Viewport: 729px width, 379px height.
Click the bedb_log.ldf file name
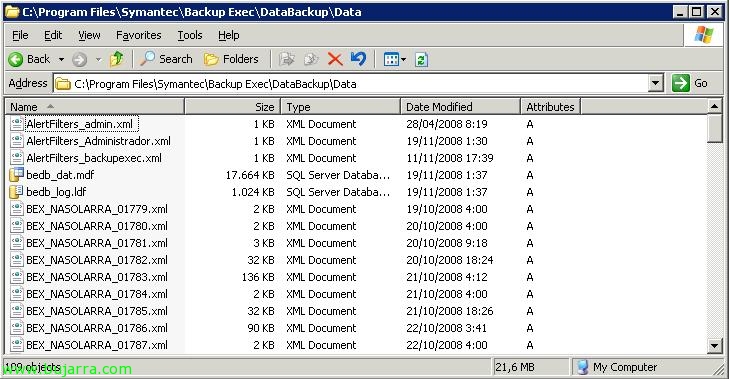click(x=56, y=192)
